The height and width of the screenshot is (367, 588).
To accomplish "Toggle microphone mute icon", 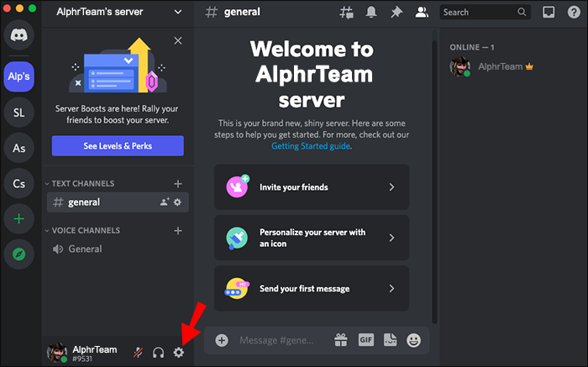I will pyautogui.click(x=138, y=353).
